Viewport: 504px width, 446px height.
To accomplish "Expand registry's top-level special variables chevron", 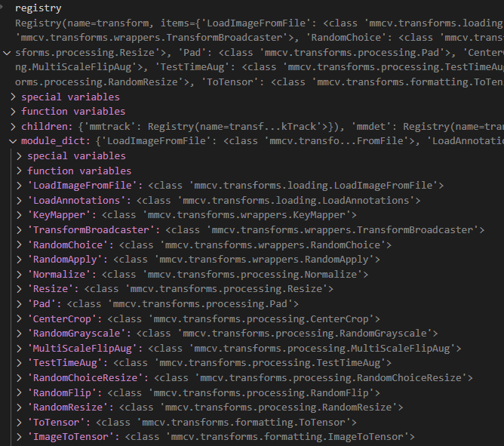I will coord(13,97).
